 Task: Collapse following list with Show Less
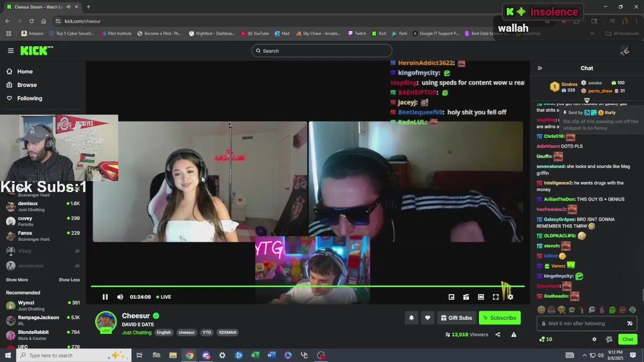click(69, 280)
